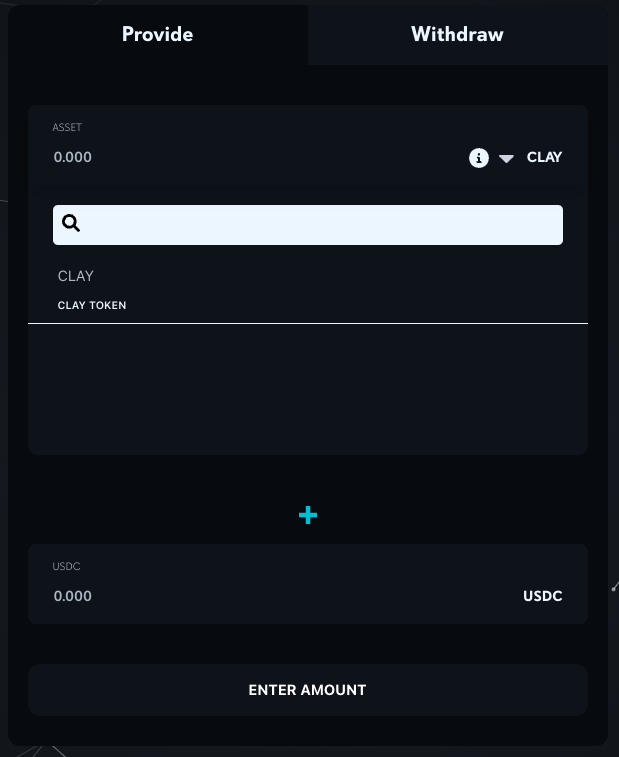Click the USDC amount 0.000 field
The height and width of the screenshot is (757, 619).
[x=72, y=596]
